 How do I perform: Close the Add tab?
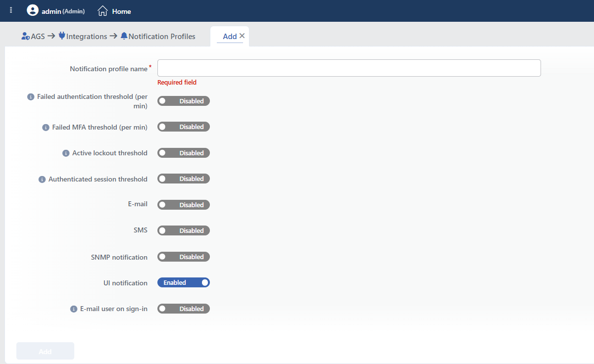click(242, 36)
